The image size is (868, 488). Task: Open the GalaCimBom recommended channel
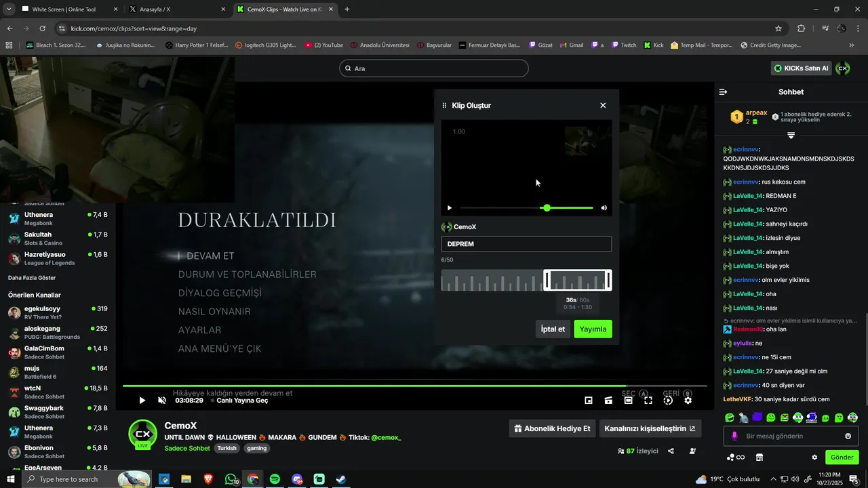click(x=58, y=352)
